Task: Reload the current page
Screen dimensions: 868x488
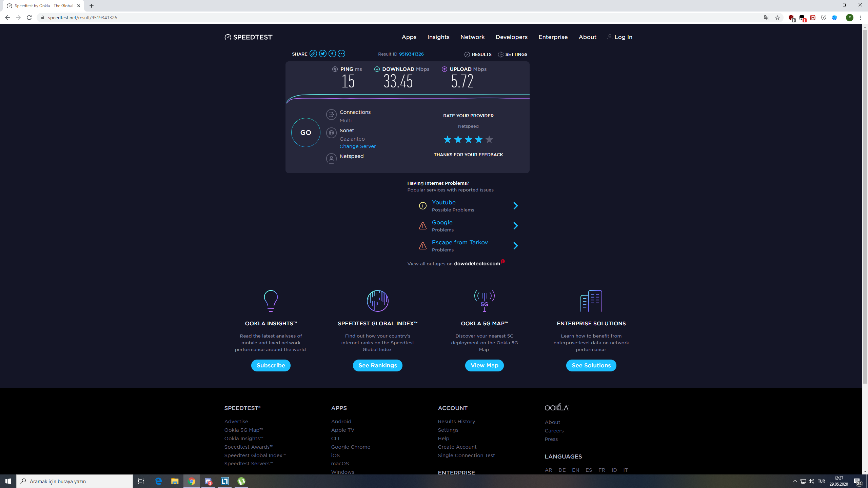Action: point(29,18)
